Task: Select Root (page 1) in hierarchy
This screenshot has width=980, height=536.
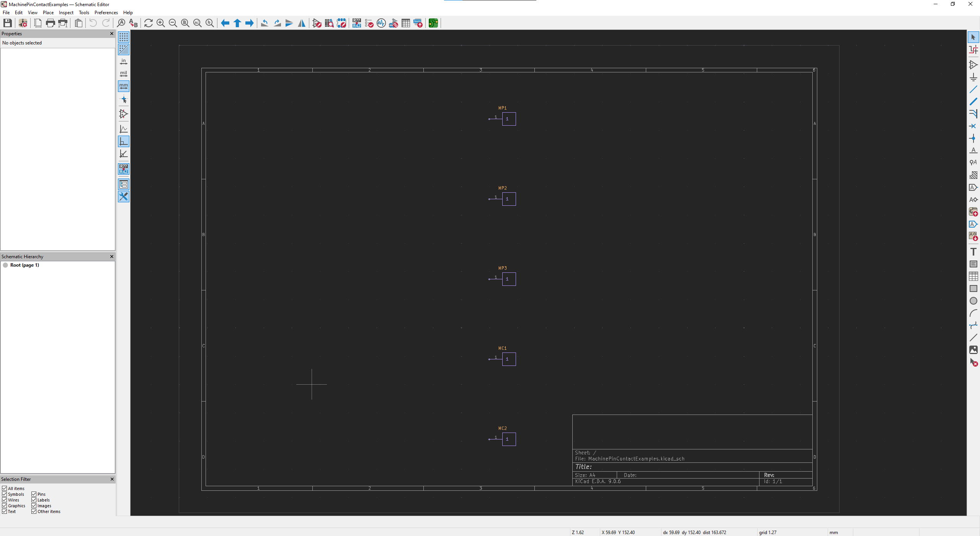Action: click(24, 265)
